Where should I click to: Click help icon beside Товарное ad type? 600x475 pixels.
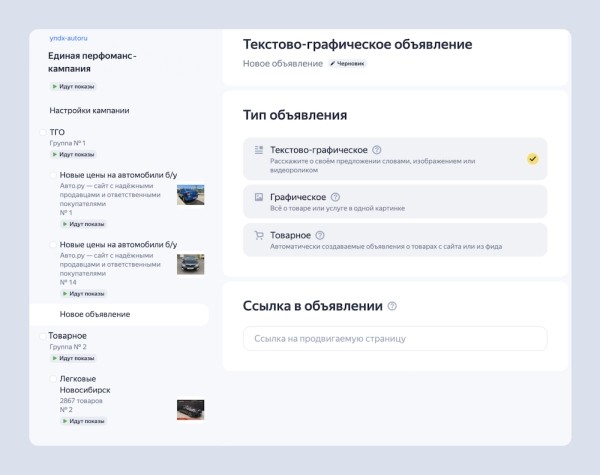pos(318,235)
